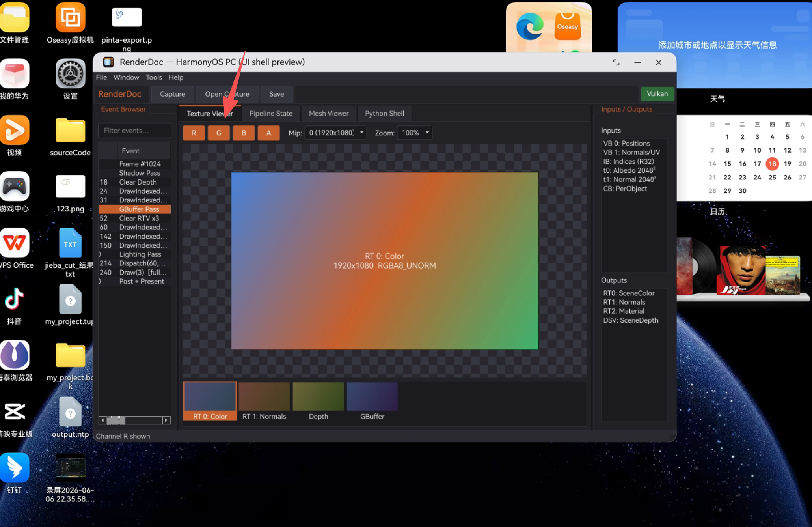
Task: Open the Zoom percentage dropdown
Action: click(415, 133)
